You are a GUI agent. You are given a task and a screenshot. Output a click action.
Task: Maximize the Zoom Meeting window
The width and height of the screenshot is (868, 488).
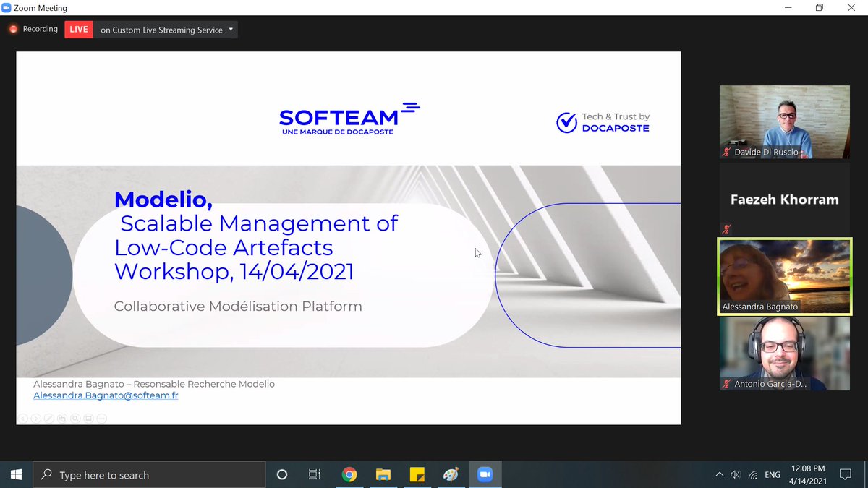point(820,7)
